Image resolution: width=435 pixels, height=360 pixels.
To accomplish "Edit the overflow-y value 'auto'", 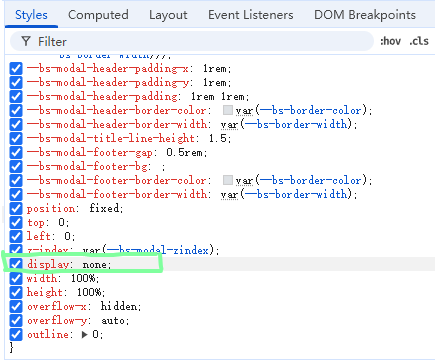I will click(x=113, y=321).
